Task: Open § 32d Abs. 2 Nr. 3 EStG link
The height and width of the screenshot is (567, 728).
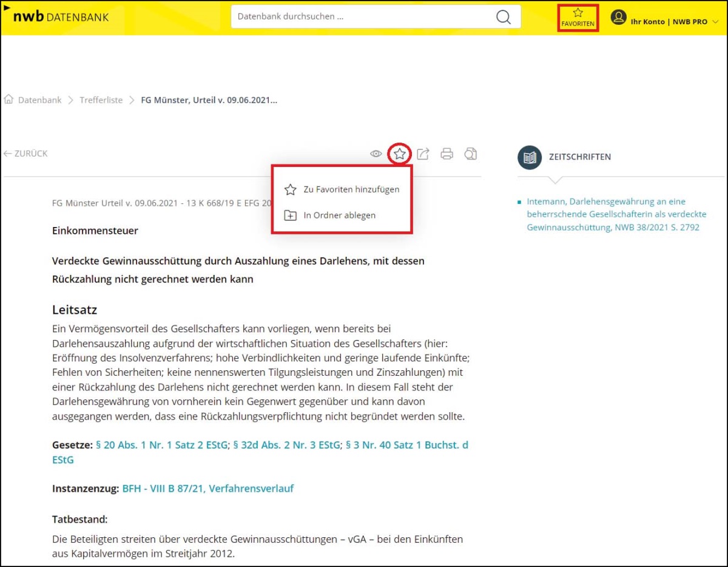Action: pos(286,445)
